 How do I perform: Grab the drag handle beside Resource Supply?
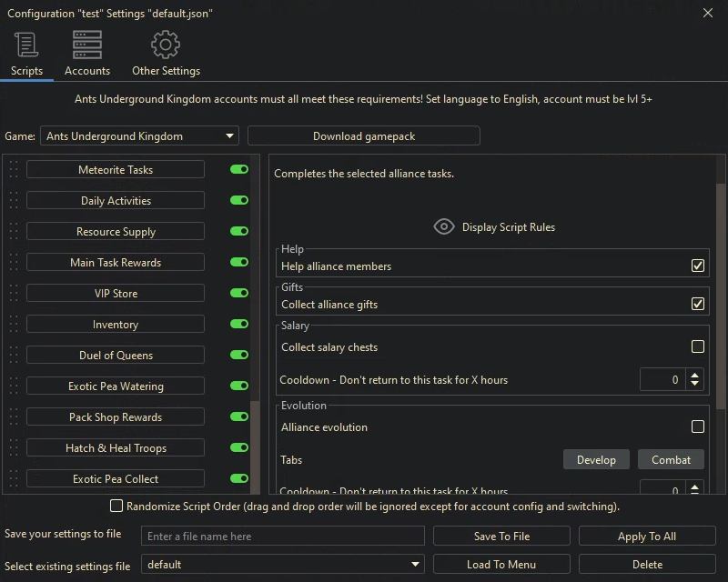pos(14,231)
